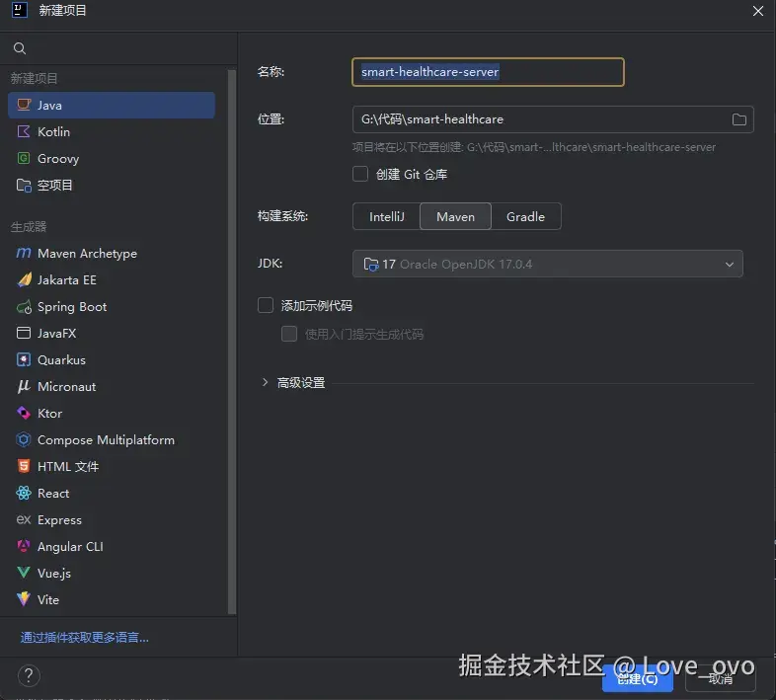Image resolution: width=776 pixels, height=700 pixels.
Task: Select 空项目 in the list
Action: coord(112,186)
